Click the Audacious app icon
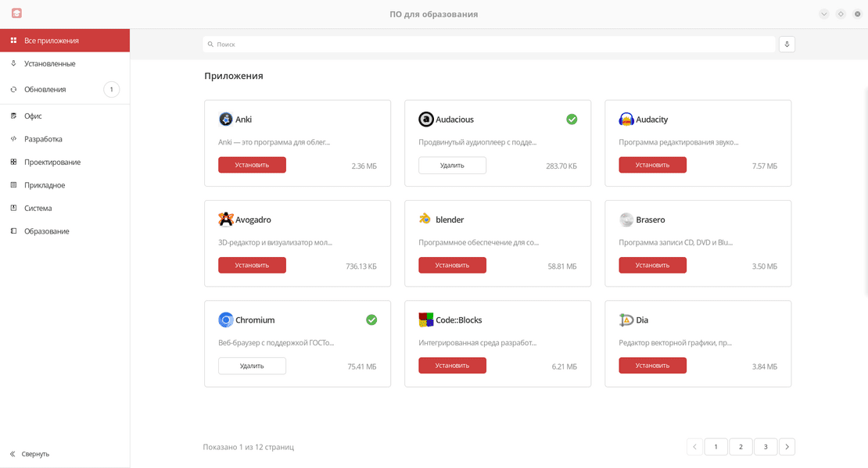The image size is (868, 468). click(425, 119)
